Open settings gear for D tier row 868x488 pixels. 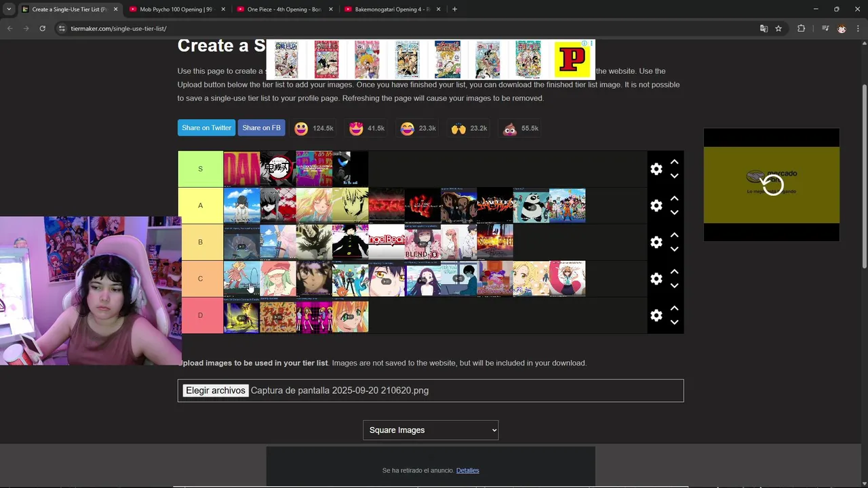coord(656,315)
